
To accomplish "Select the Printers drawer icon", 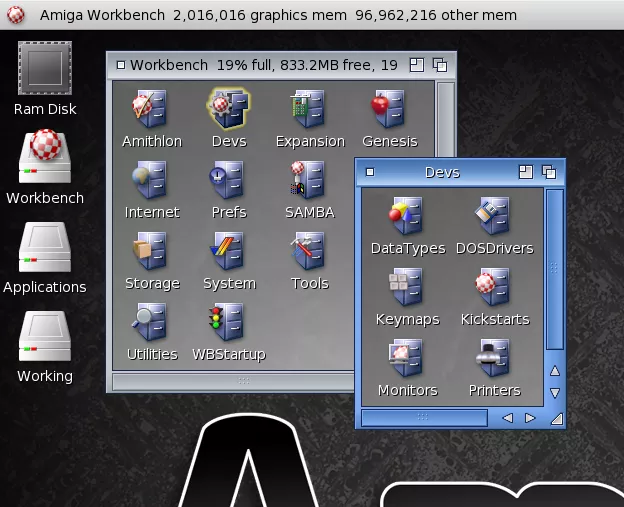I will [494, 358].
